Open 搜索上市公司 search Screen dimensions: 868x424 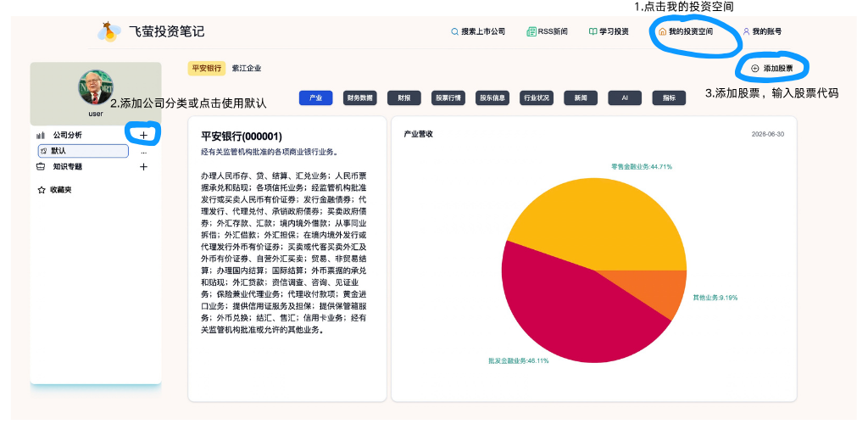478,31
